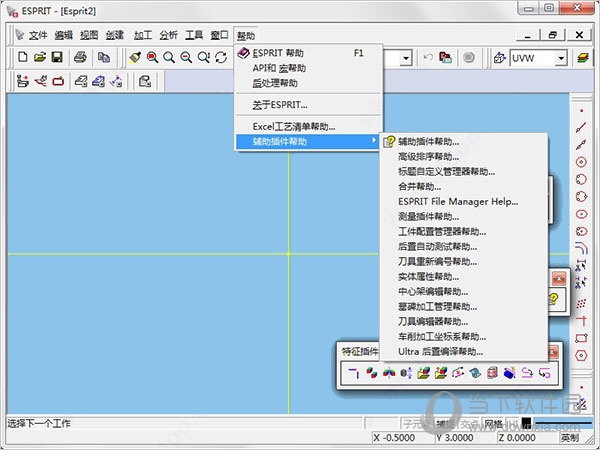Choose 高级排序帮助... submenu entry

click(463, 156)
